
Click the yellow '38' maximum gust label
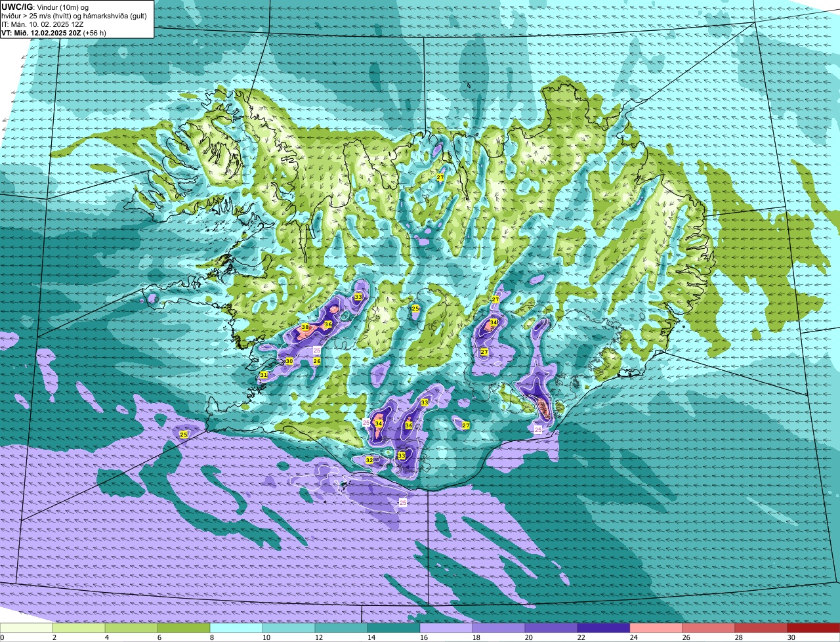tap(305, 328)
